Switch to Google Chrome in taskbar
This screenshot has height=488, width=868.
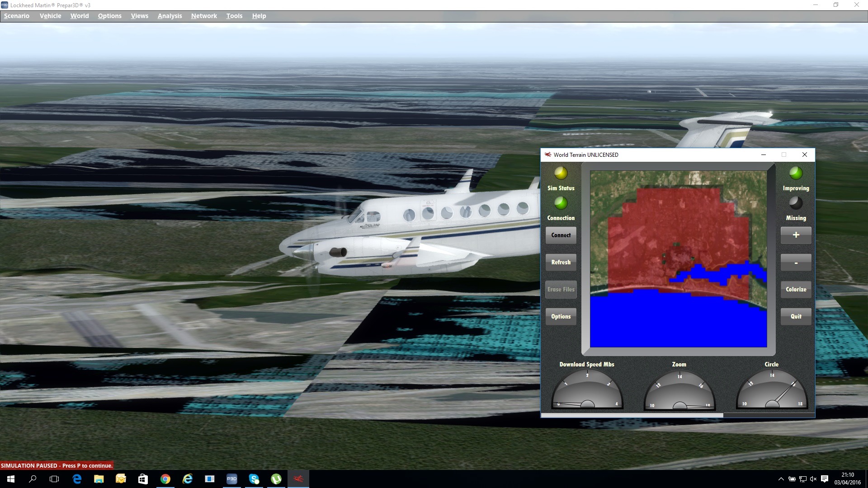(165, 479)
